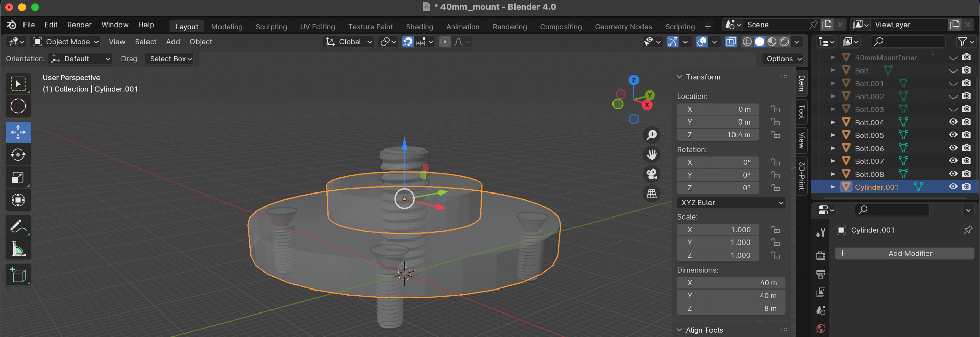This screenshot has width=980, height=337.
Task: Select the Add Cube tool
Action: pos(18,275)
